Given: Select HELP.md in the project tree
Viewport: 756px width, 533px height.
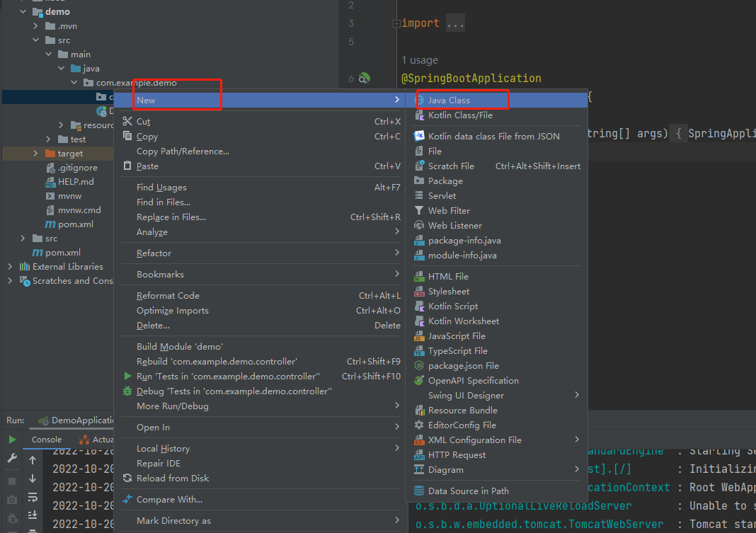Looking at the screenshot, I should 76,182.
